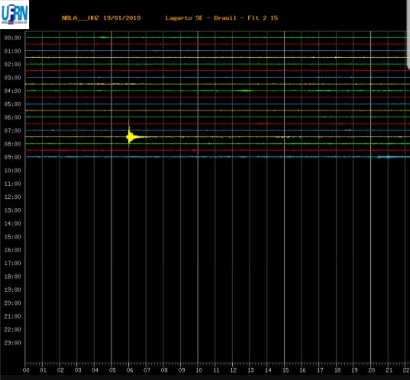Click minute label 04 on bottom axis
This screenshot has height=380, width=410.
[x=95, y=370]
